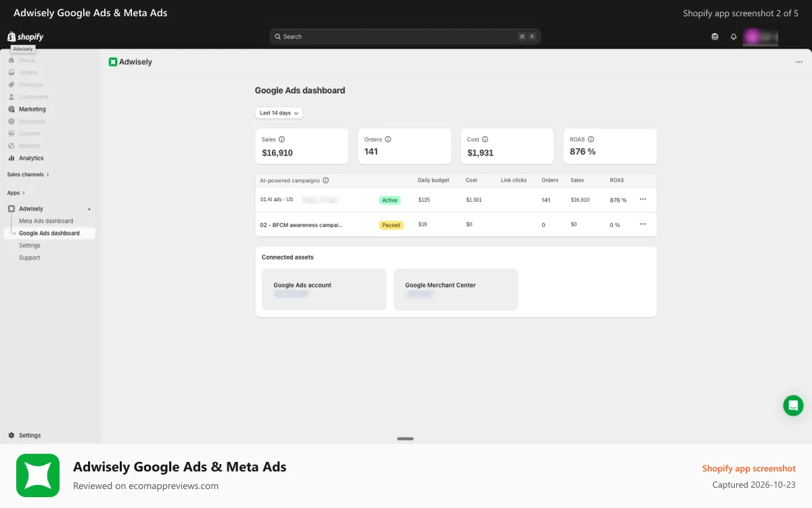Click the Marketing sidebar icon
This screenshot has width=812, height=508.
(x=12, y=109)
